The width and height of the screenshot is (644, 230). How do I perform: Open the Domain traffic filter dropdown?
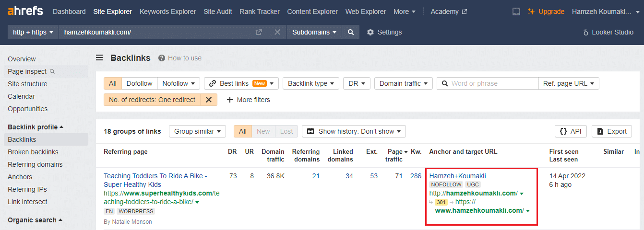pos(403,83)
